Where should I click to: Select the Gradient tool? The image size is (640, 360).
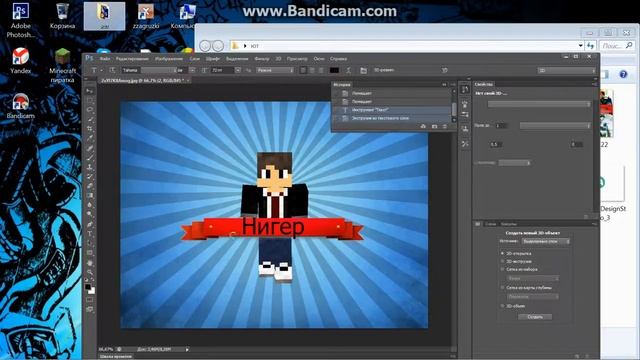coord(89,195)
